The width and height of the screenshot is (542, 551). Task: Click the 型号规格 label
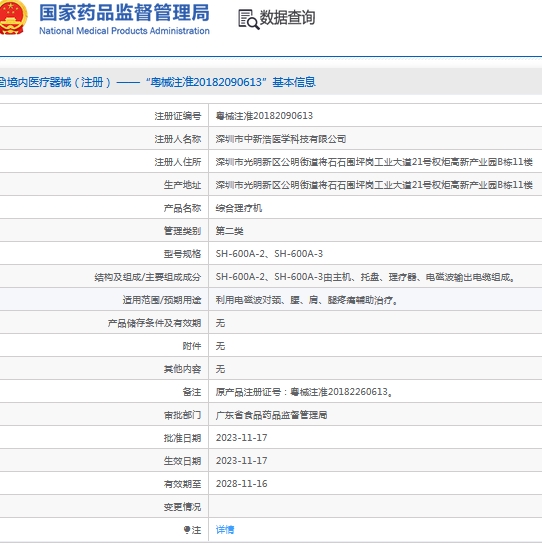182,254
